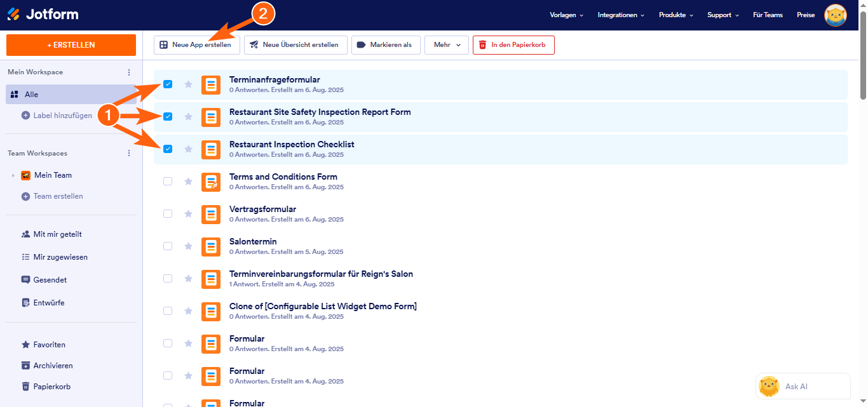Image resolution: width=868 pixels, height=407 pixels.
Task: Check the checkbox of Formular below the Clone form
Action: tap(168, 343)
